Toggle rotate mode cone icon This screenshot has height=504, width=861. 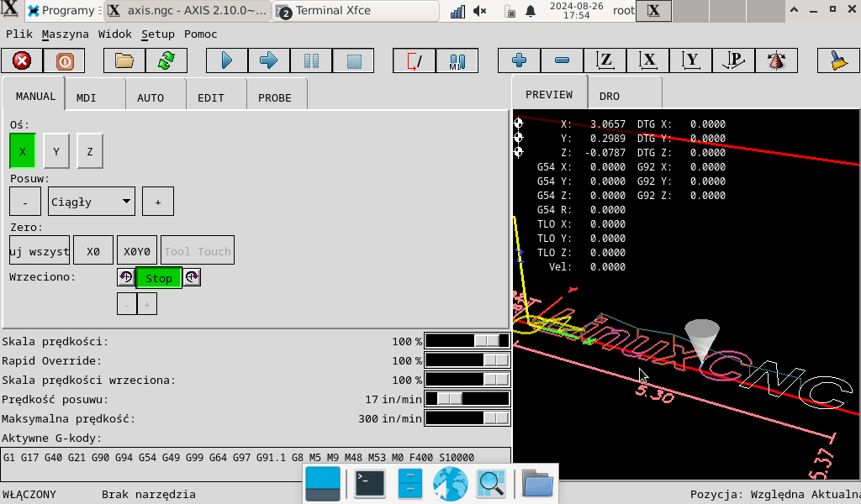[x=776, y=60]
